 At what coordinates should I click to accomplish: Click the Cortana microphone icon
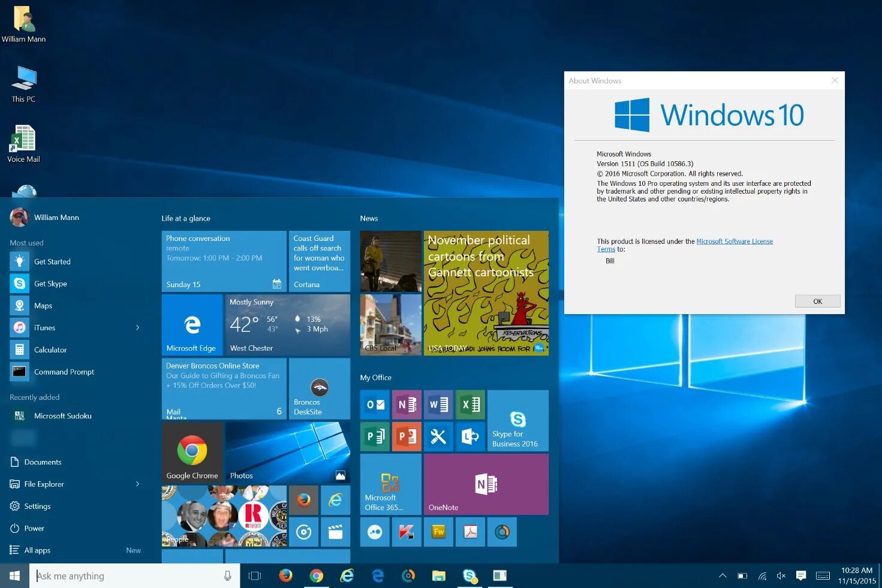(x=227, y=575)
